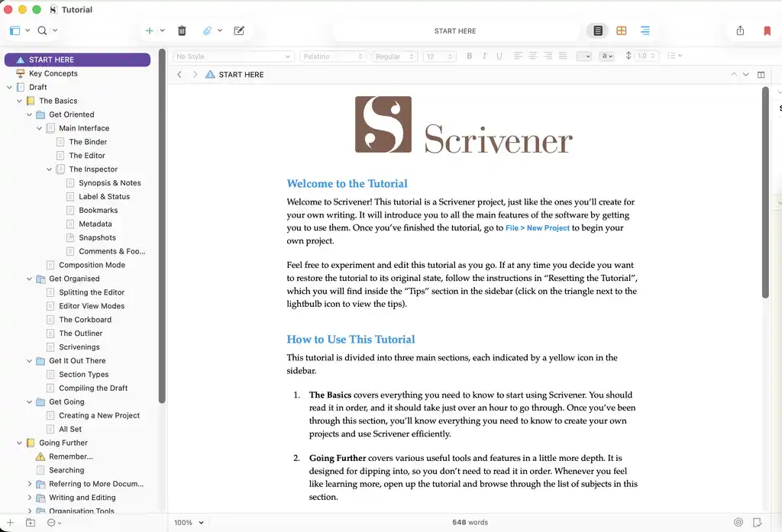Viewport: 782px width, 532px height.
Task: Go back in editor history
Action: point(179,74)
